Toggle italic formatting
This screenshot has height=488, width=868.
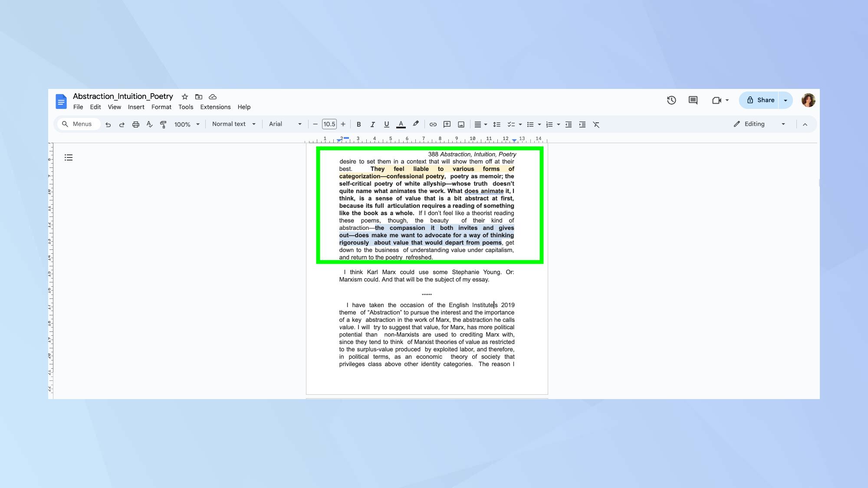coord(372,124)
